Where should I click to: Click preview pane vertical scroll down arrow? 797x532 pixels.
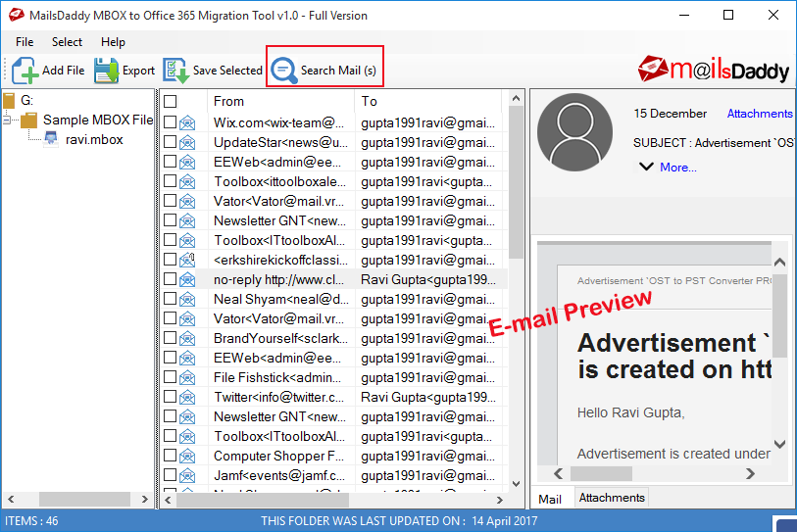coord(779,444)
